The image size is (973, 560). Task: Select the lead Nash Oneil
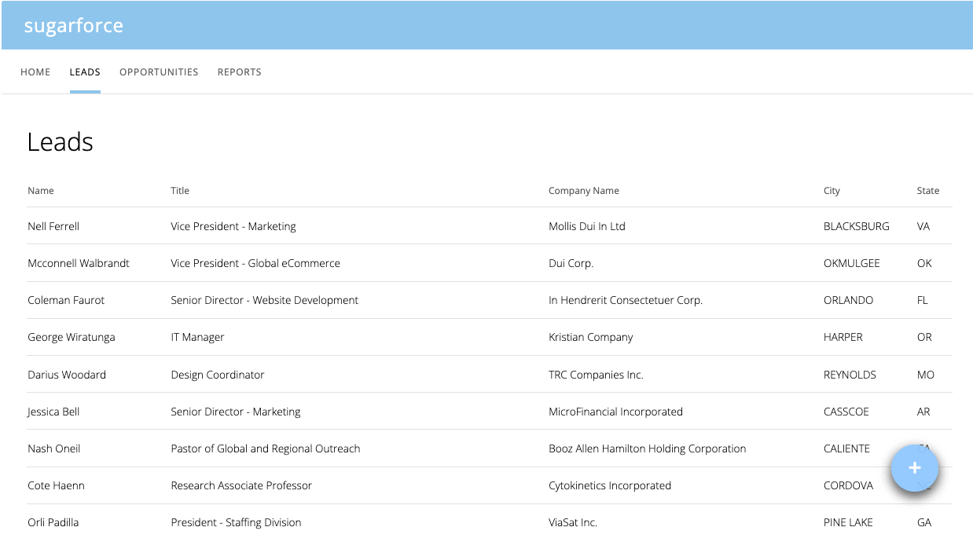point(54,448)
